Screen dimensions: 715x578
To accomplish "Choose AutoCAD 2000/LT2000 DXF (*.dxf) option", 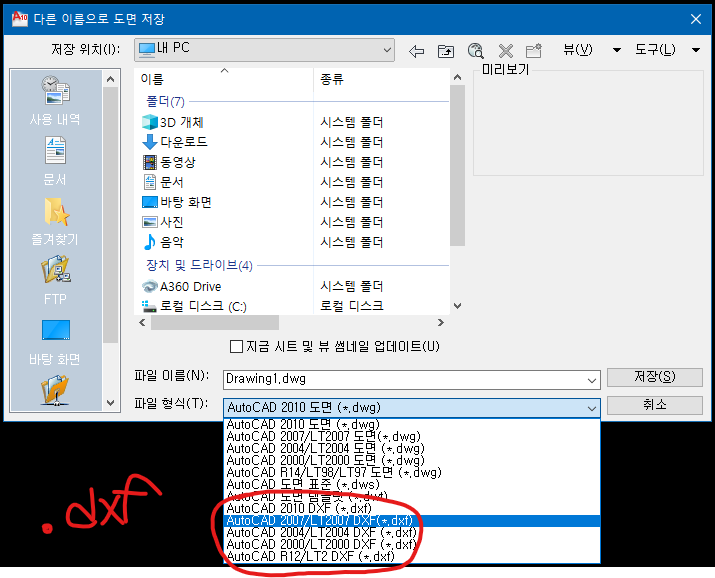I will [412, 544].
